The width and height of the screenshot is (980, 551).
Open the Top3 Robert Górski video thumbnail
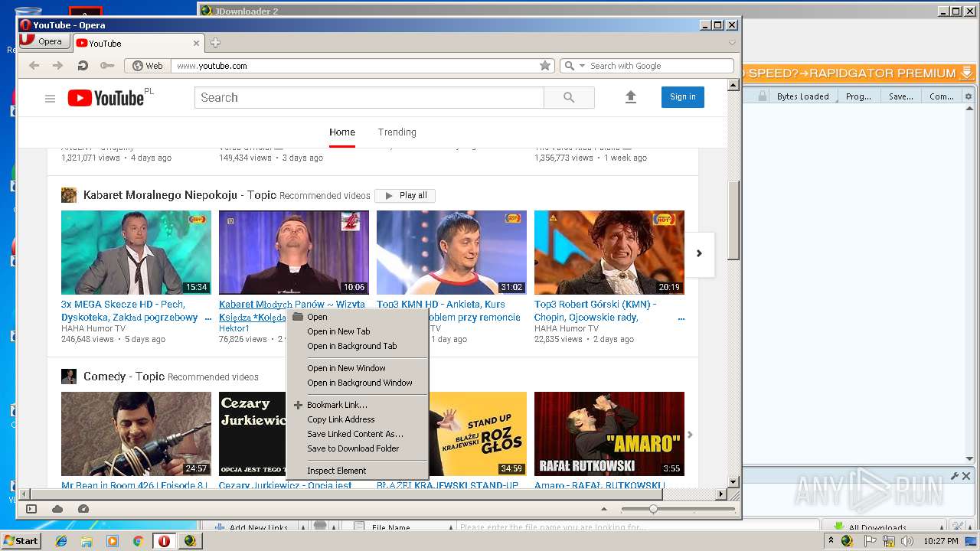[609, 253]
